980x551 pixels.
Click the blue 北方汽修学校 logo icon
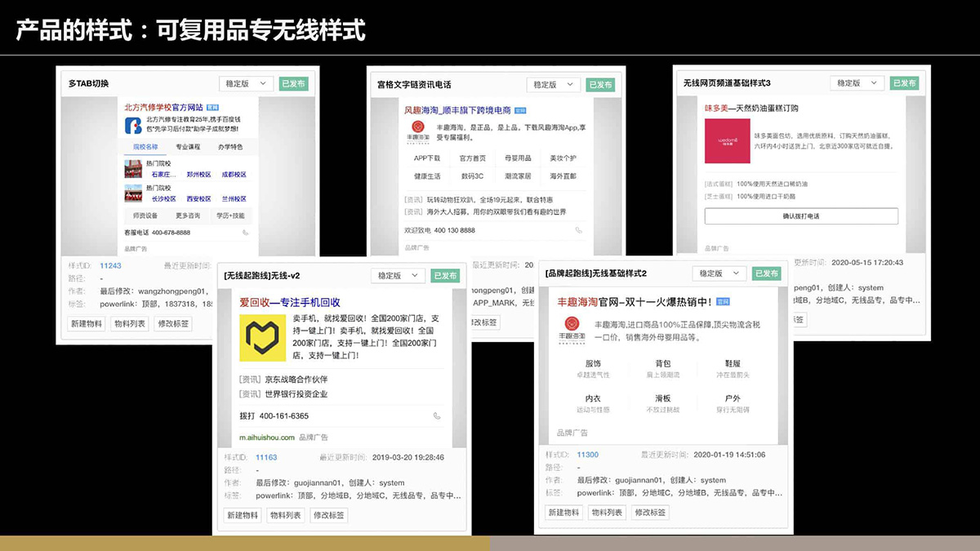(133, 125)
